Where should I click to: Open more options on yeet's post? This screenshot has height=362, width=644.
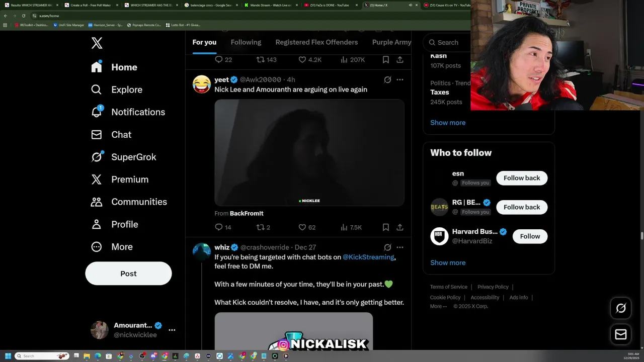pos(400,79)
